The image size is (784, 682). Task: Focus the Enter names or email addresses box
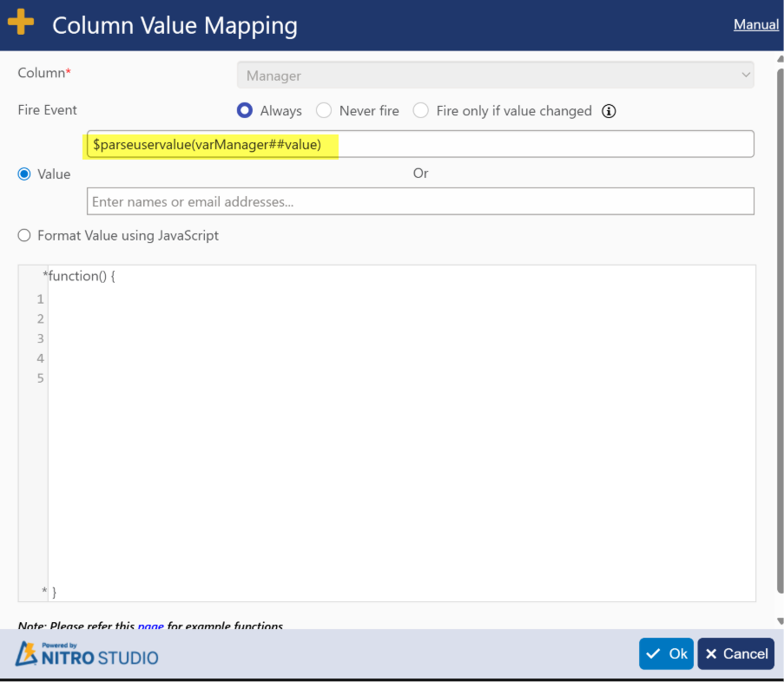click(420, 201)
